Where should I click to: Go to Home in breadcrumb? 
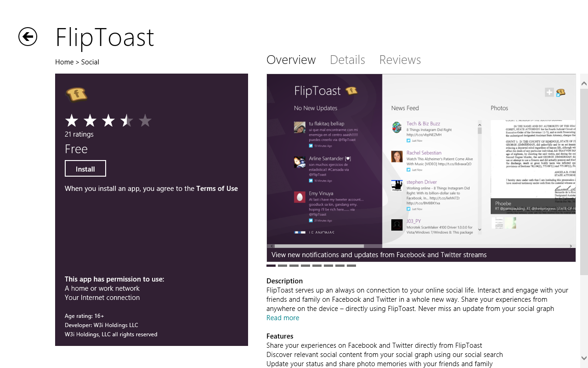pyautogui.click(x=64, y=62)
